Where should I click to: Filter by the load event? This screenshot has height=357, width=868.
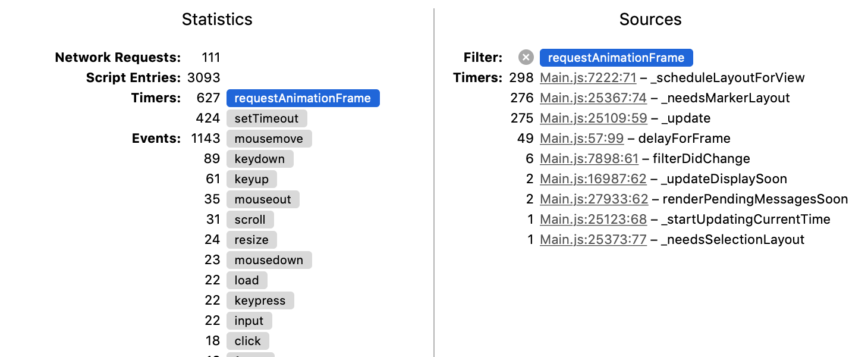247,280
